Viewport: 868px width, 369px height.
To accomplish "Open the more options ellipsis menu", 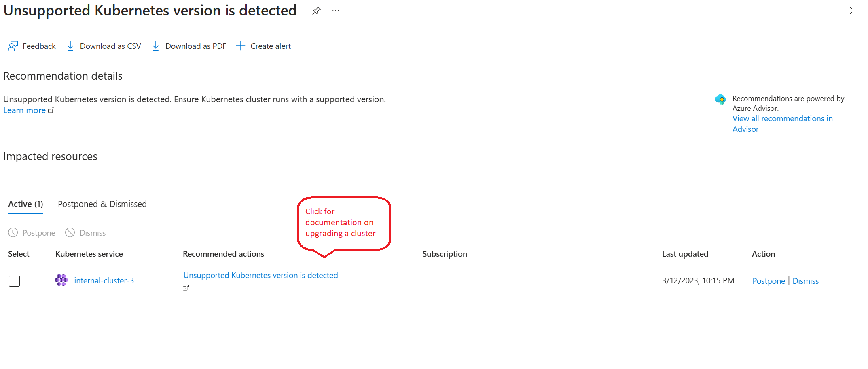I will tap(336, 11).
